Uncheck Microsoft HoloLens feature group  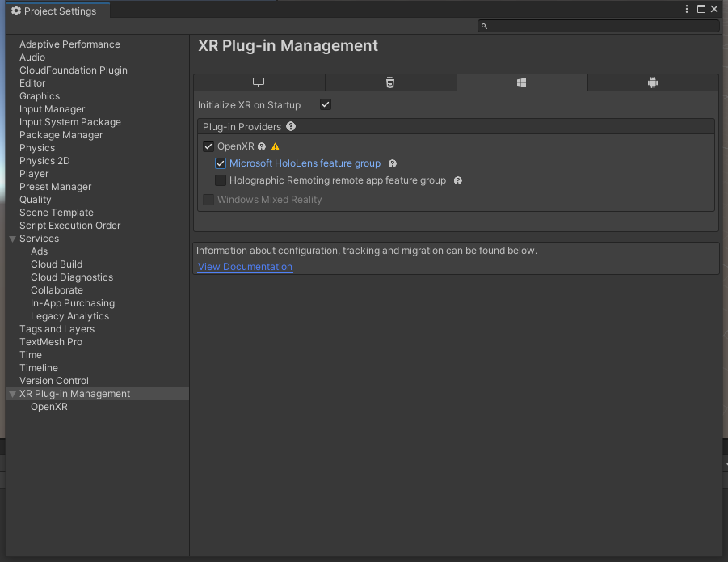(x=221, y=163)
